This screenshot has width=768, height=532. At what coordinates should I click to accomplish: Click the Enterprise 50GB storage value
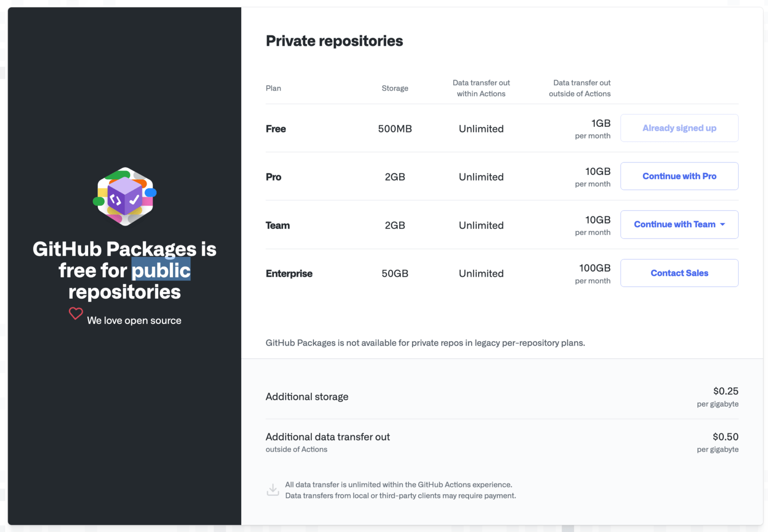395,274
